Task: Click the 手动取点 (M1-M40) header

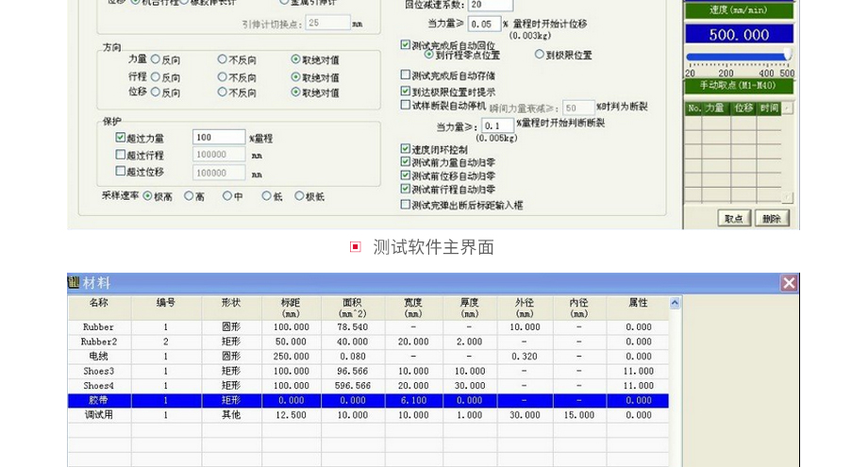Action: [739, 86]
